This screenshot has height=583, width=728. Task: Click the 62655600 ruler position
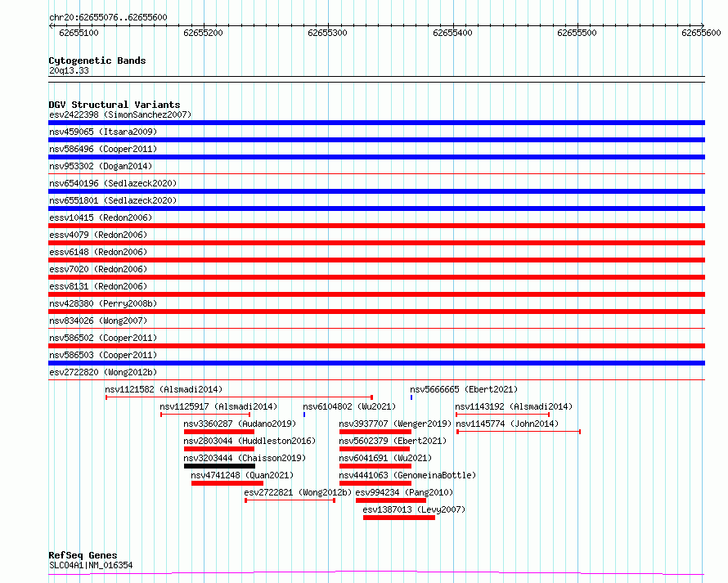[x=701, y=33]
